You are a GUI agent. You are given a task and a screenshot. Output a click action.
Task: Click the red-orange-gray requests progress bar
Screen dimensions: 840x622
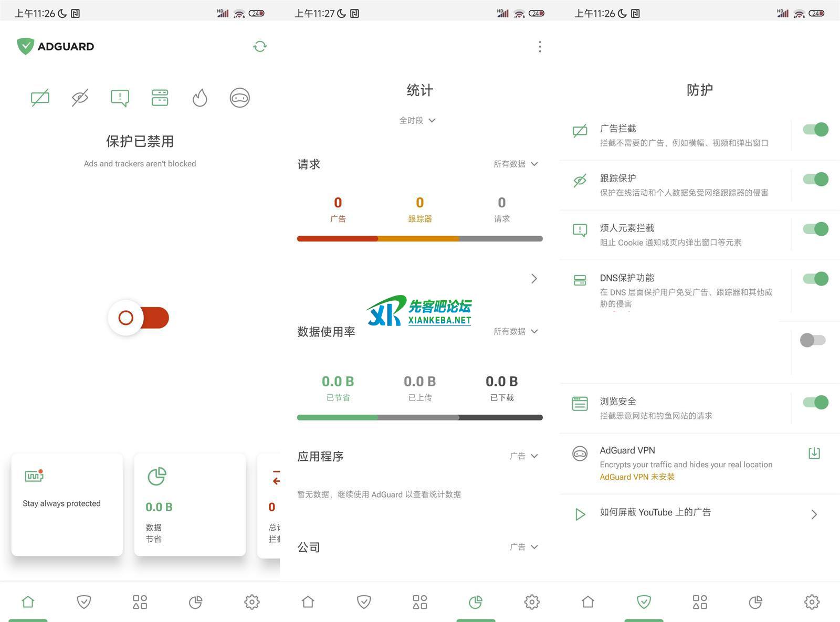pos(419,239)
